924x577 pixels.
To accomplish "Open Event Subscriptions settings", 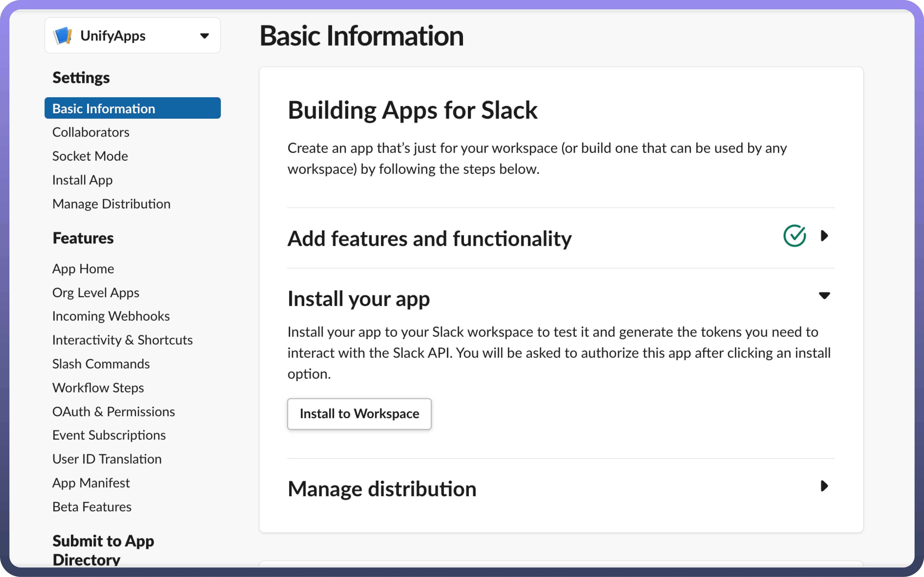I will click(109, 435).
